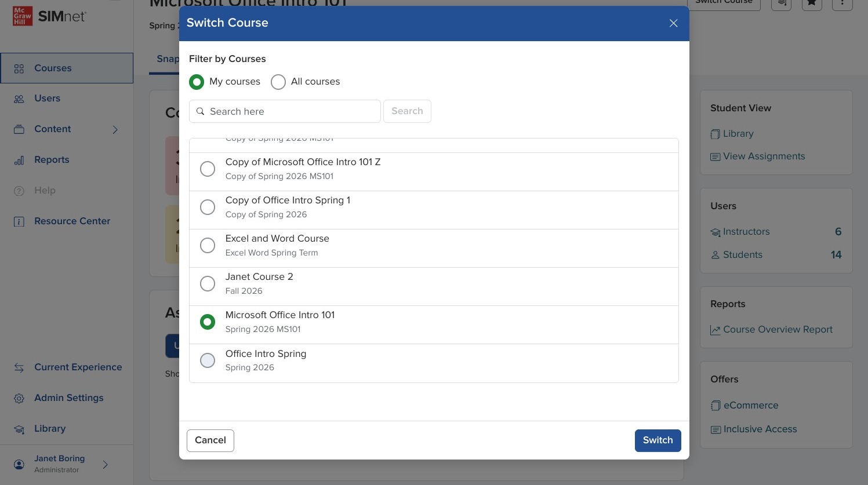Select Excel and Word Course radio
Viewport: 868px width, 485px height.
pyautogui.click(x=208, y=245)
